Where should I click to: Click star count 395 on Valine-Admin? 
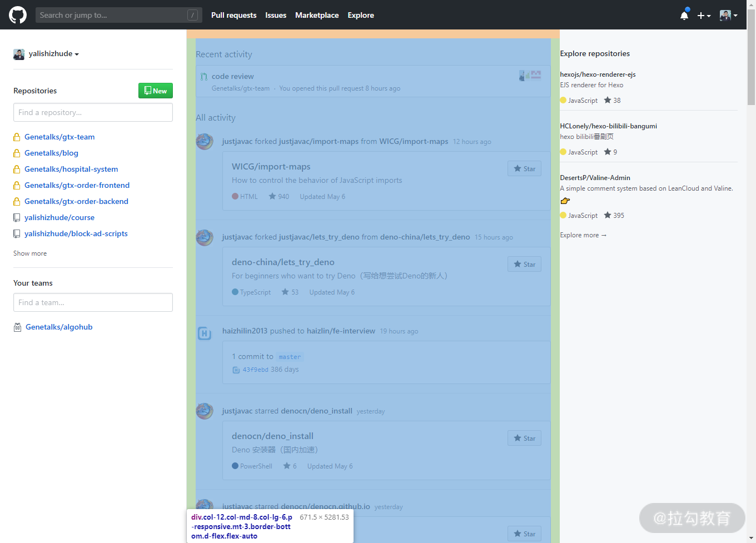coord(614,216)
